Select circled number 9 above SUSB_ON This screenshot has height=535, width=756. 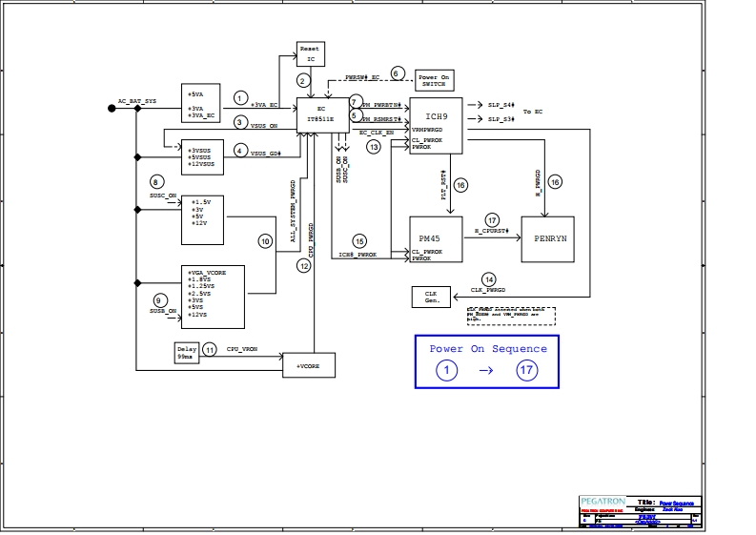[x=160, y=300]
